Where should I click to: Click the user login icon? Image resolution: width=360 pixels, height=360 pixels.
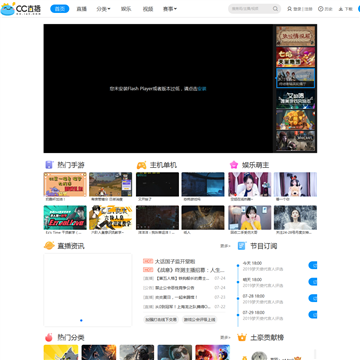click(x=289, y=9)
